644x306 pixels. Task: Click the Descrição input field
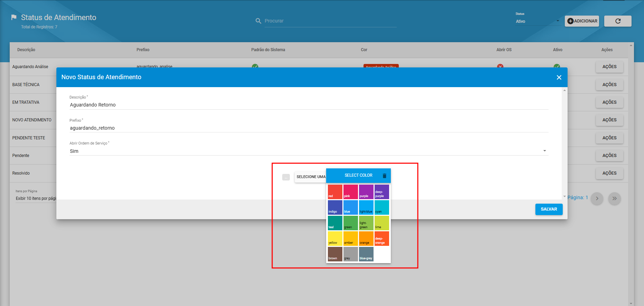pyautogui.click(x=309, y=105)
